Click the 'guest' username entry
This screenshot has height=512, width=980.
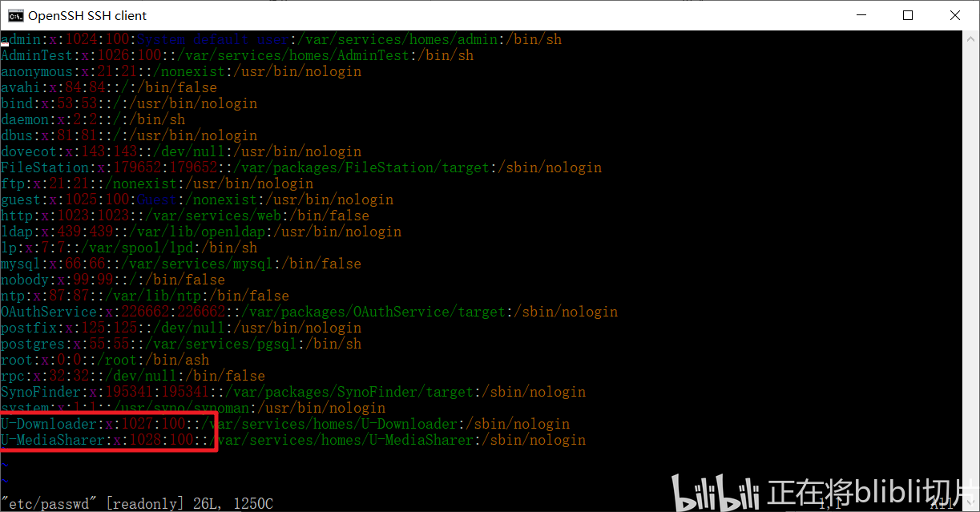20,200
